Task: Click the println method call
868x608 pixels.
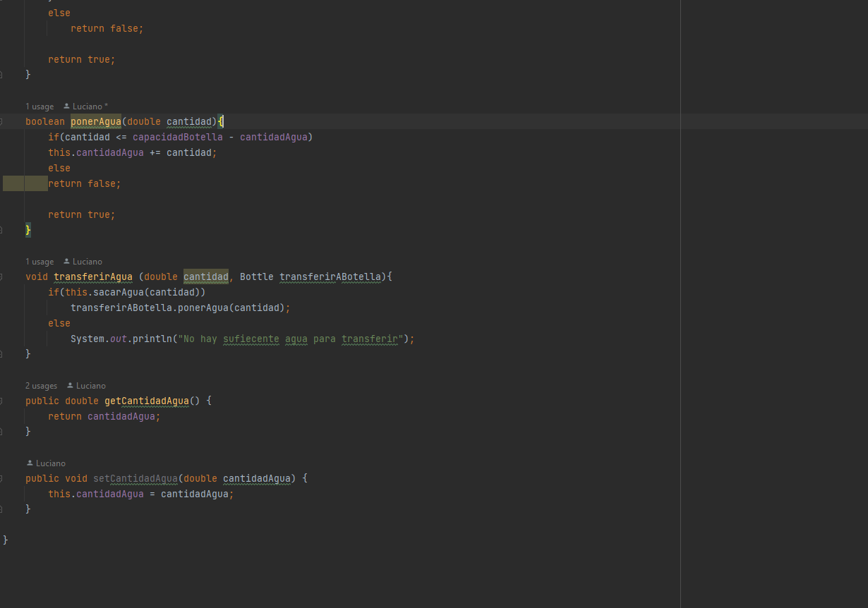Action: click(152, 339)
